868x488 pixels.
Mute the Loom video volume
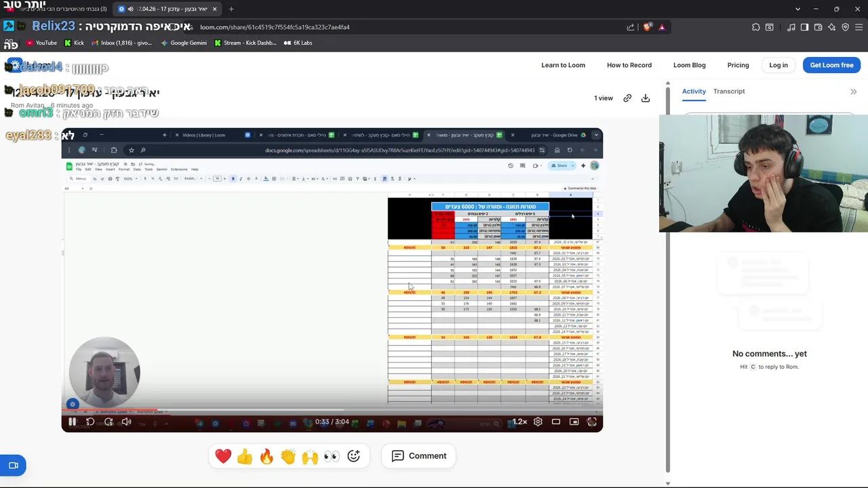[126, 422]
